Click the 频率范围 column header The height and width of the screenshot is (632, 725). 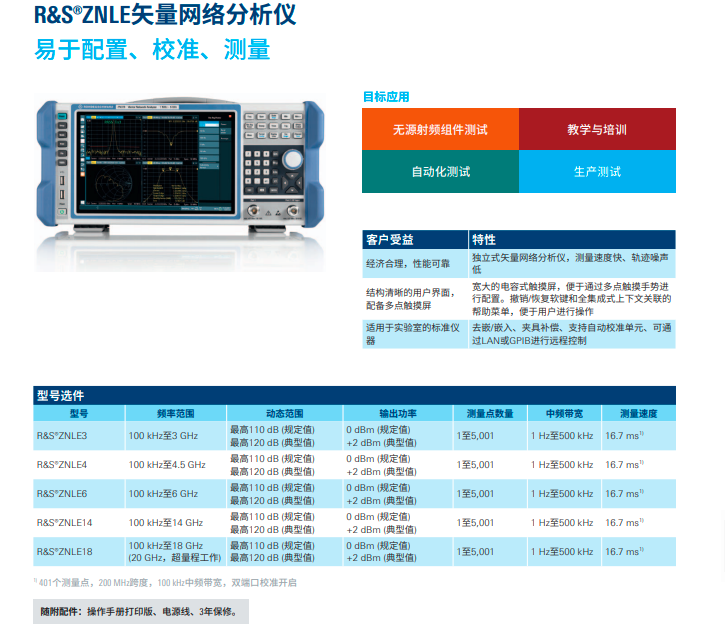tap(175, 413)
